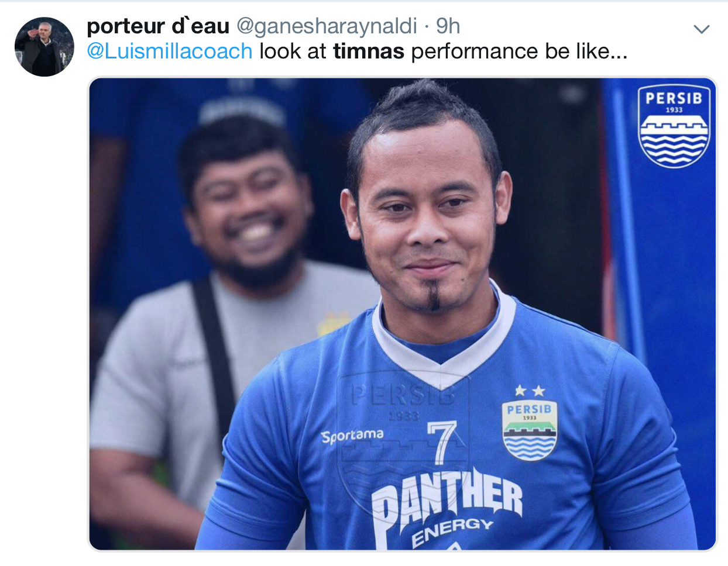Visit the @Luismillacoach mention
The width and height of the screenshot is (728, 566).
(x=170, y=51)
